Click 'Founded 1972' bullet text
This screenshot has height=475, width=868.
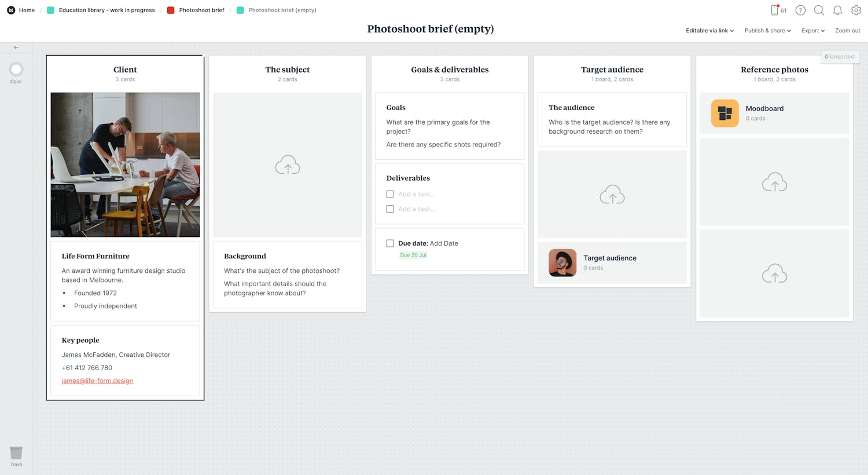click(x=95, y=293)
